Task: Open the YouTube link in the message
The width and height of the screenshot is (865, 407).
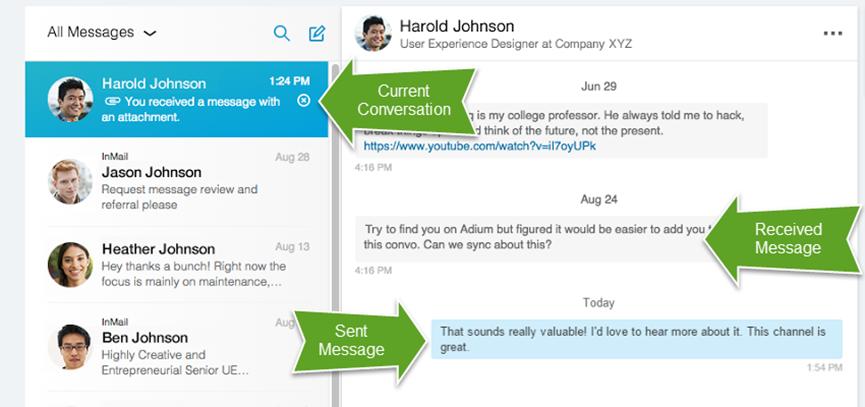Action: pos(480,146)
